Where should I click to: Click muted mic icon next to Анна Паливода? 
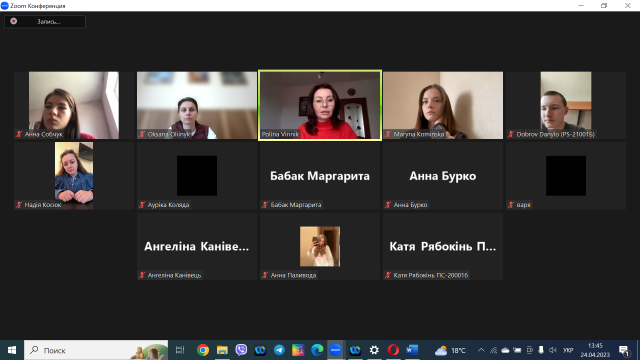[265, 275]
